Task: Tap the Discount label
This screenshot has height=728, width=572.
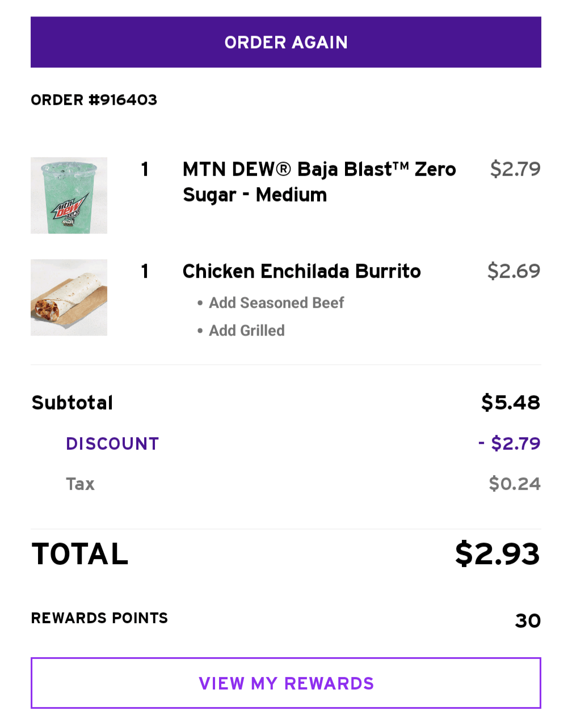Action: (x=112, y=443)
